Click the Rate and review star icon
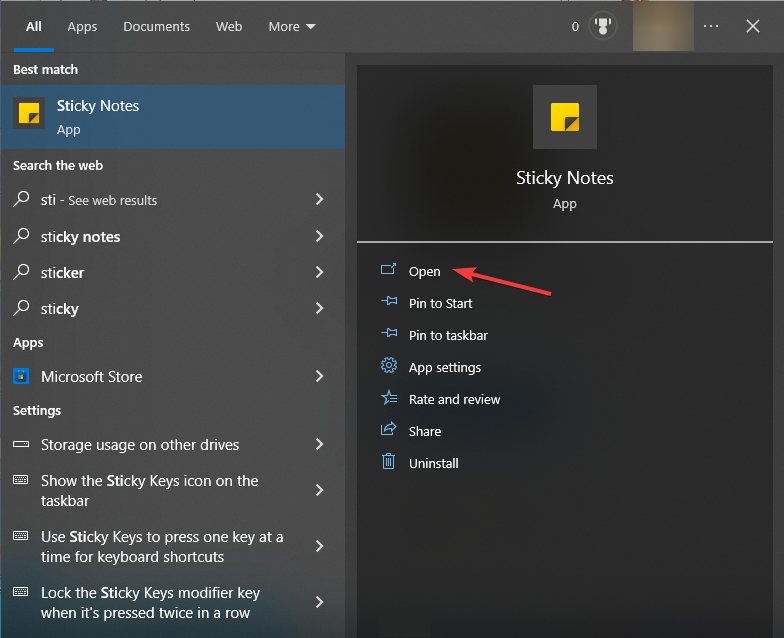The image size is (784, 638). (x=389, y=398)
